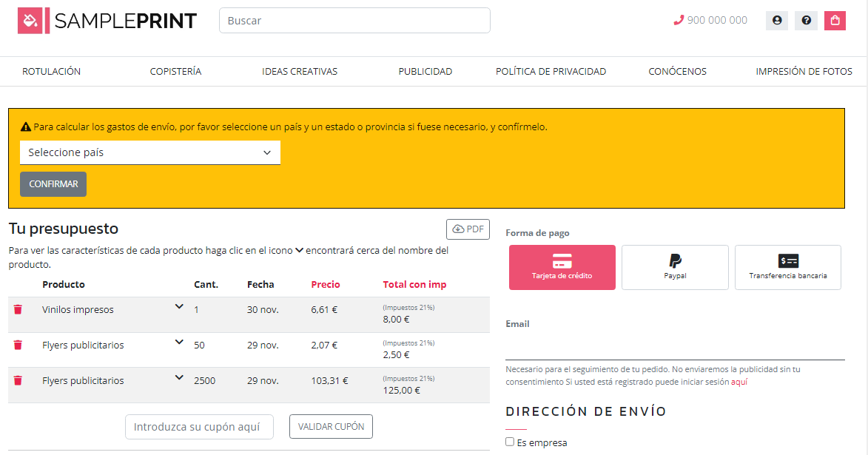
Task: Open the Seleccione país dropdown
Action: (x=150, y=152)
